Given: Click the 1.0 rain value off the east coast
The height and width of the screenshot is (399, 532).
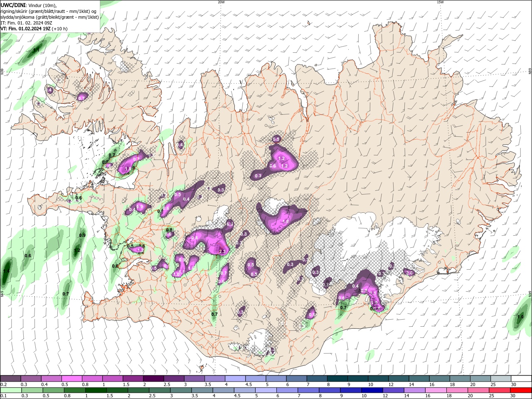Looking at the screenshot, I should pyautogui.click(x=520, y=317).
